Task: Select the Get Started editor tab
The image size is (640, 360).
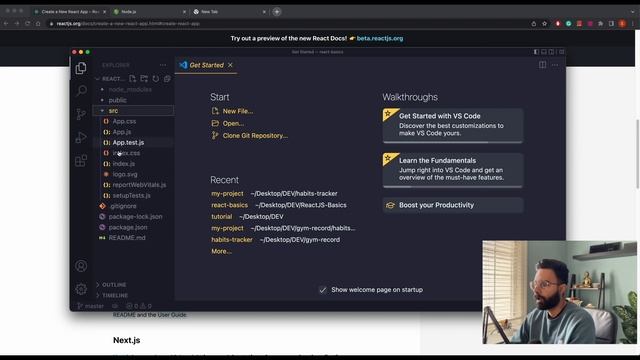Action: (x=206, y=65)
